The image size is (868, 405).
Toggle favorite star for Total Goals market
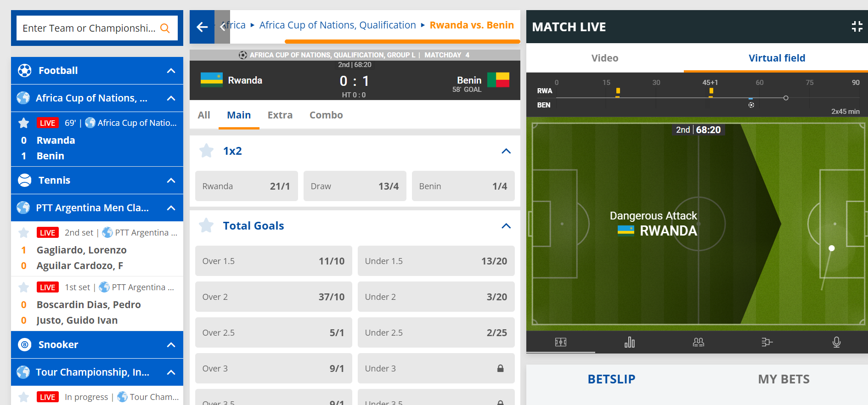point(207,225)
